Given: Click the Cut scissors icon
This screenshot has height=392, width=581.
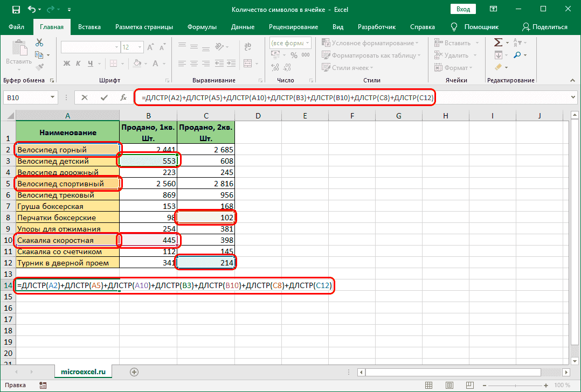Looking at the screenshot, I should (x=39, y=43).
